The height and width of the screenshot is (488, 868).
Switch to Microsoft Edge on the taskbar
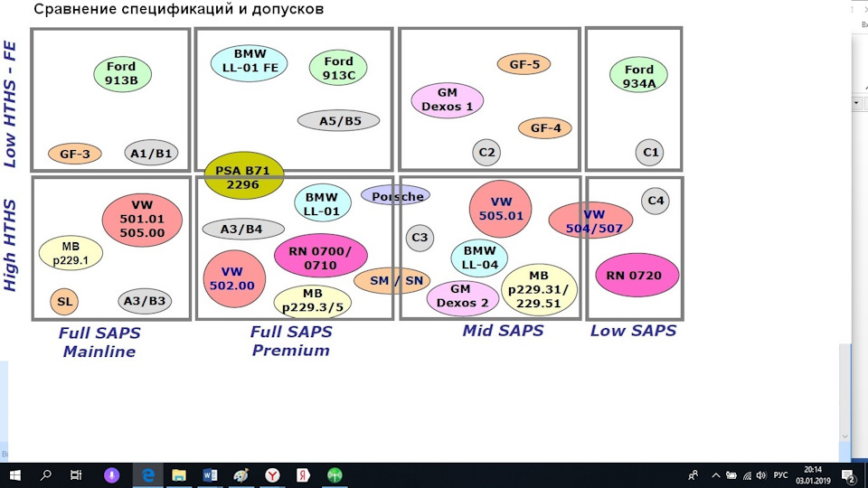click(148, 474)
